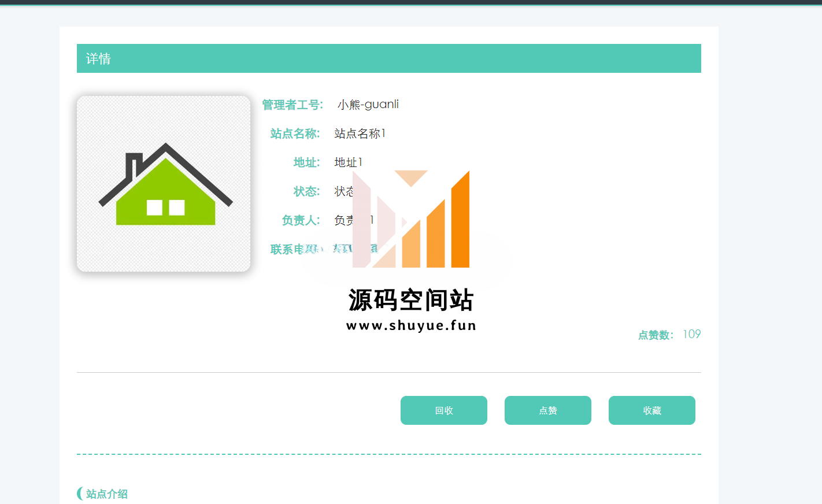Click the 站点介绍 section heading
The width and height of the screenshot is (822, 504).
click(106, 494)
